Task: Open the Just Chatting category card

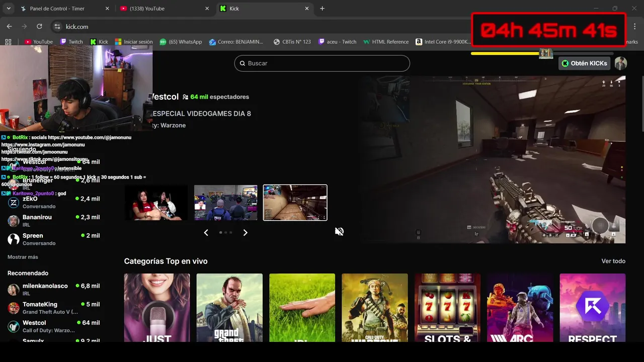Action: [157, 308]
